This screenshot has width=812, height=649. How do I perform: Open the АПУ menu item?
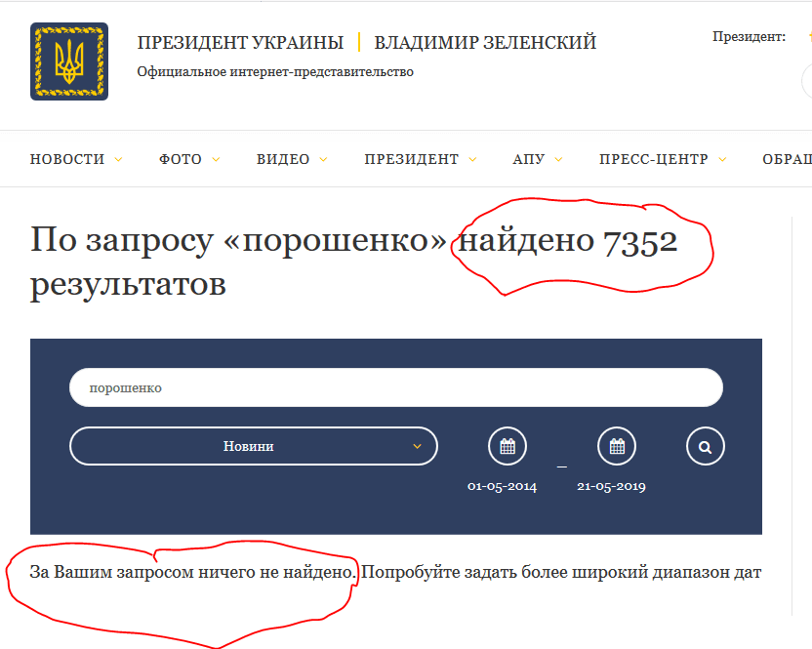coord(529,159)
